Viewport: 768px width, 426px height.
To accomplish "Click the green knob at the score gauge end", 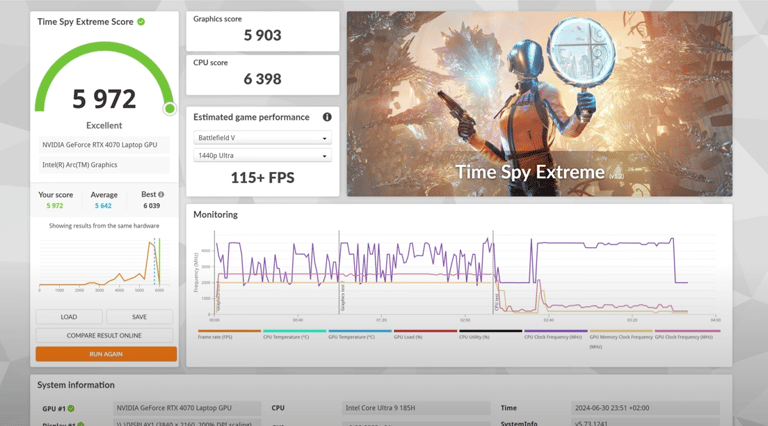I will [x=169, y=108].
